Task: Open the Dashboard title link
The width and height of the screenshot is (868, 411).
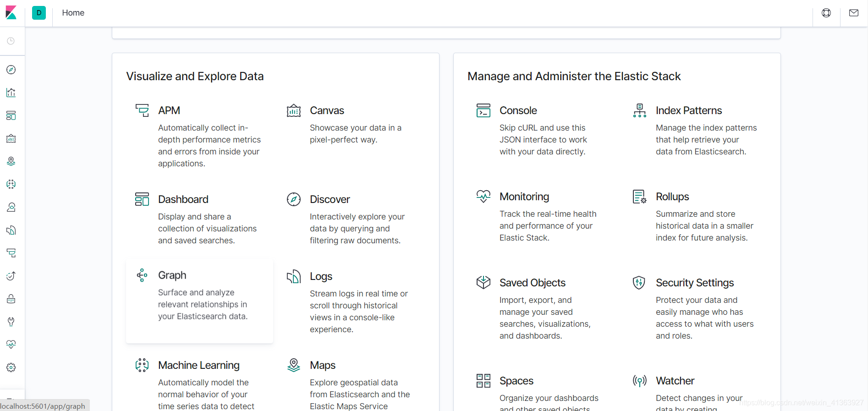Action: click(x=183, y=199)
